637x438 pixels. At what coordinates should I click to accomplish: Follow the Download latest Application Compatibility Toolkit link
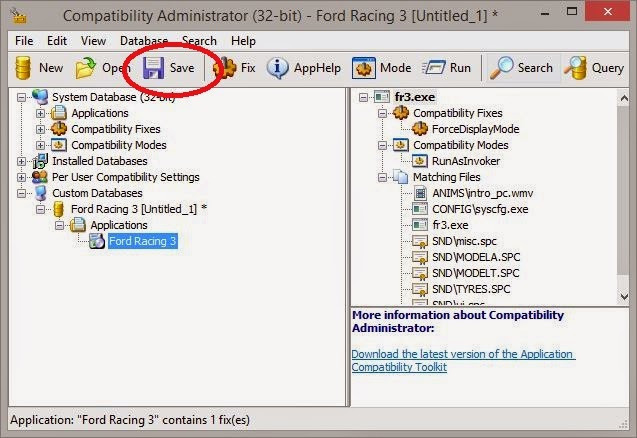coord(463,360)
